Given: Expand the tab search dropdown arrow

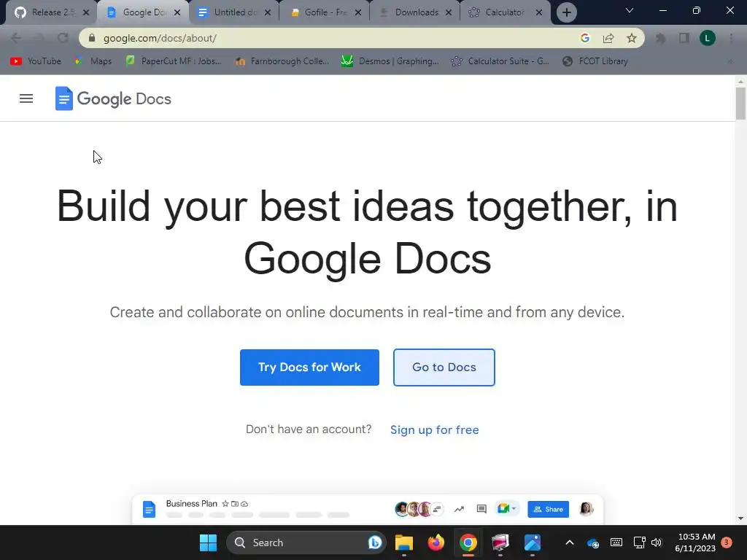Looking at the screenshot, I should pyautogui.click(x=630, y=10).
